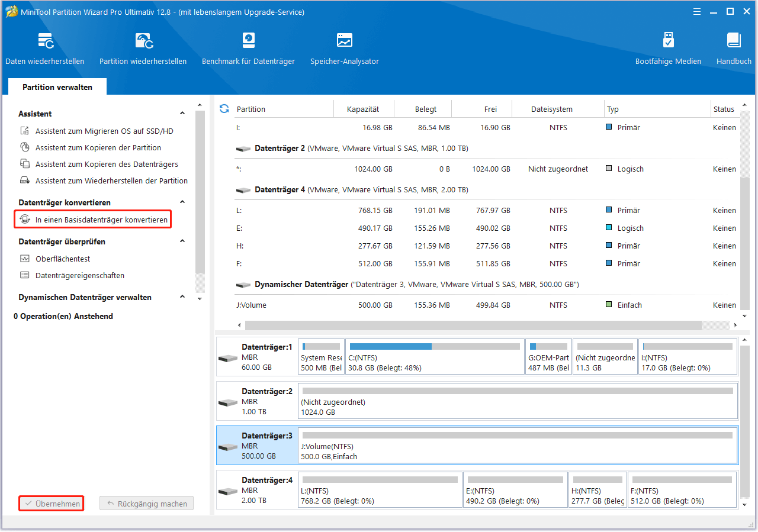Click the refresh icon beside Partition column

pyautogui.click(x=224, y=109)
